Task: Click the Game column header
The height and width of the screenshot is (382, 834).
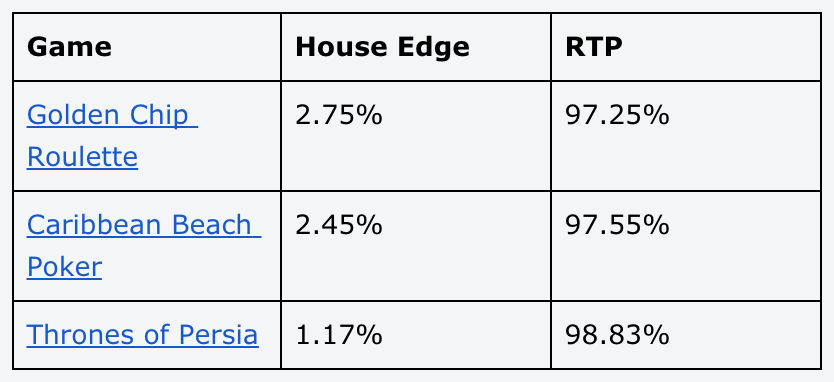Action: click(x=147, y=47)
